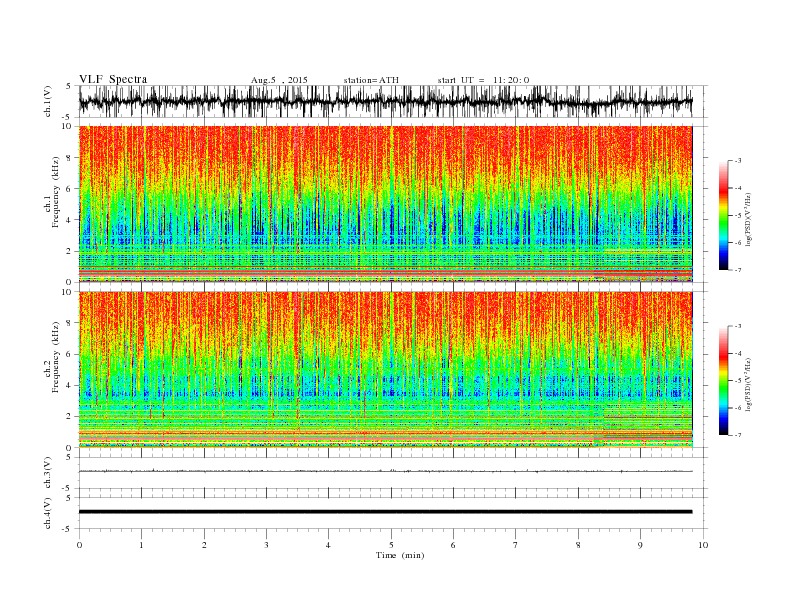Select the date 'Aug.5 , 2015' in header
This screenshot has height=612, width=792.
(x=279, y=80)
